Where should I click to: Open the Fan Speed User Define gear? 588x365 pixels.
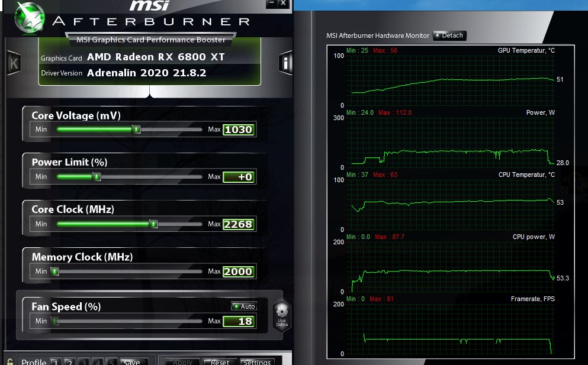tap(282, 315)
